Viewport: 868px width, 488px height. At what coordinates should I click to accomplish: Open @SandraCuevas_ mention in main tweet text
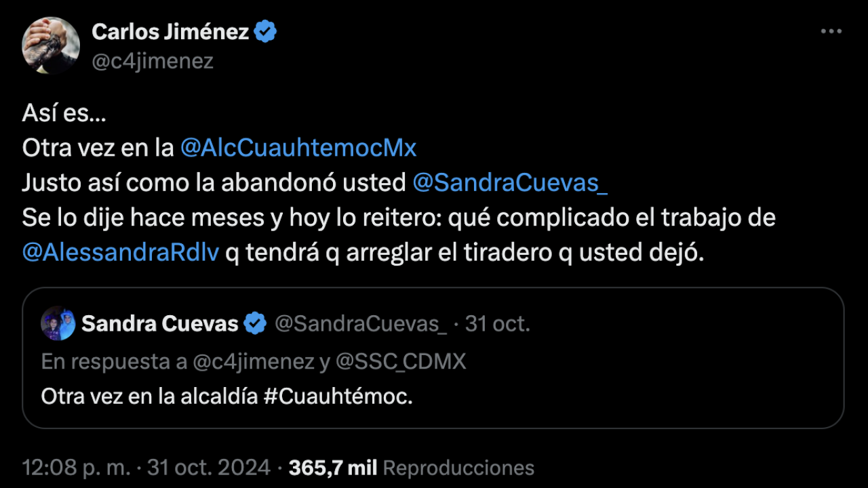click(510, 183)
